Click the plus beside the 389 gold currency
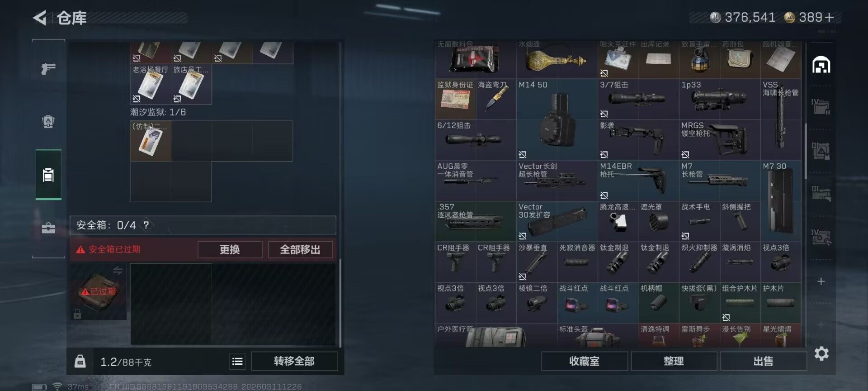Screen dimensions: 868x391 (x=829, y=17)
